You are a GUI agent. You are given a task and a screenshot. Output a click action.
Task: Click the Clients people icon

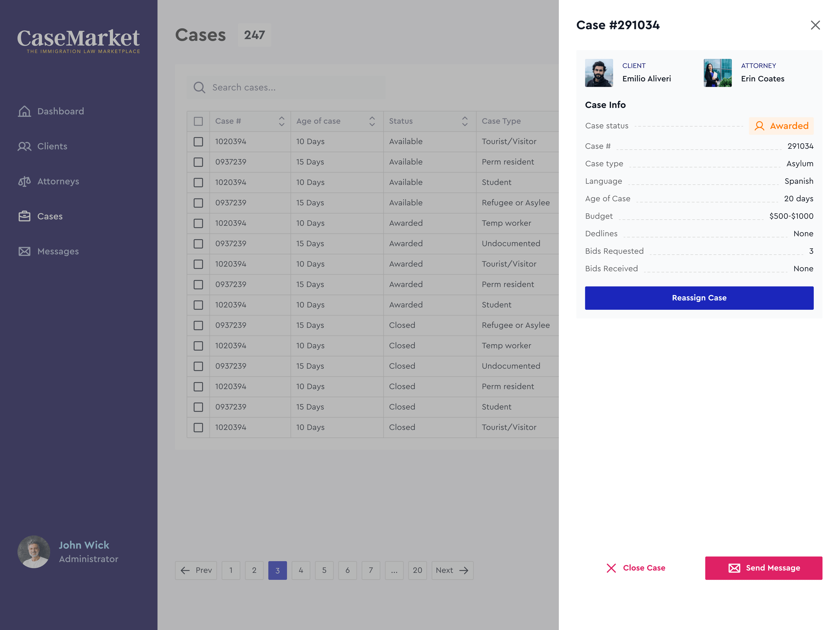pos(25,146)
